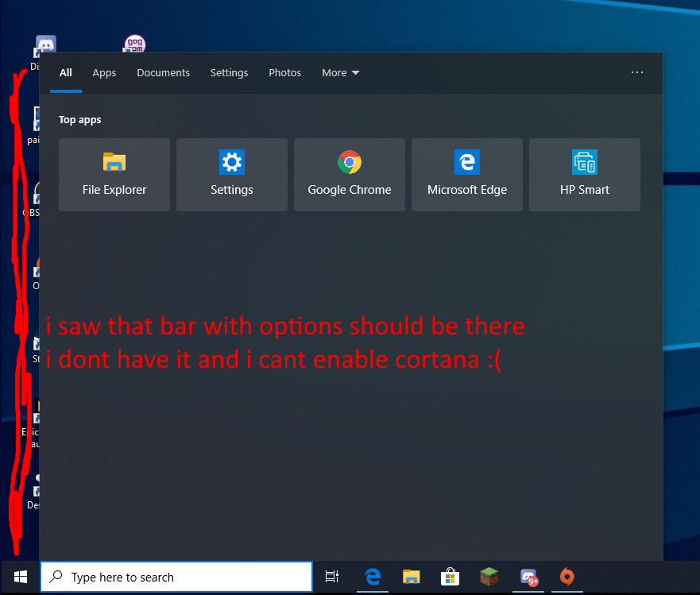
Task: Launch Google Chrome from Top apps
Action: 350,175
